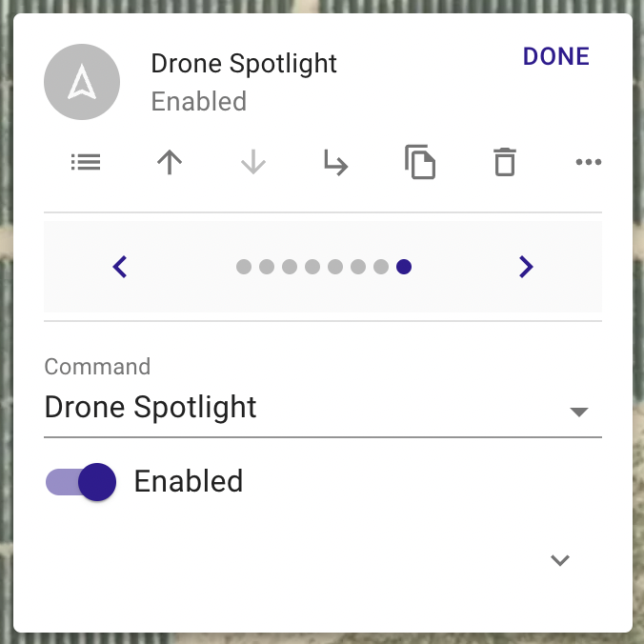
Task: Select the first pagination dot
Action: click(244, 267)
